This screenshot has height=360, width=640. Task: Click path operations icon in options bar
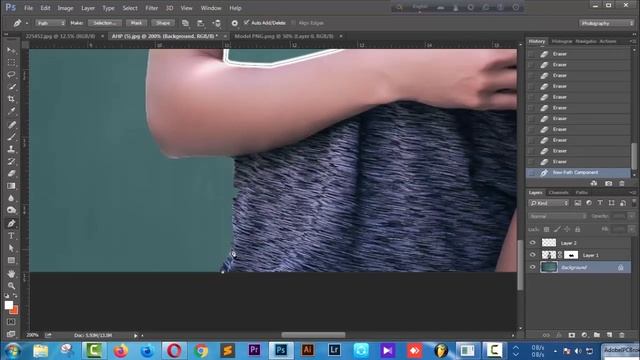pyautogui.click(x=185, y=23)
